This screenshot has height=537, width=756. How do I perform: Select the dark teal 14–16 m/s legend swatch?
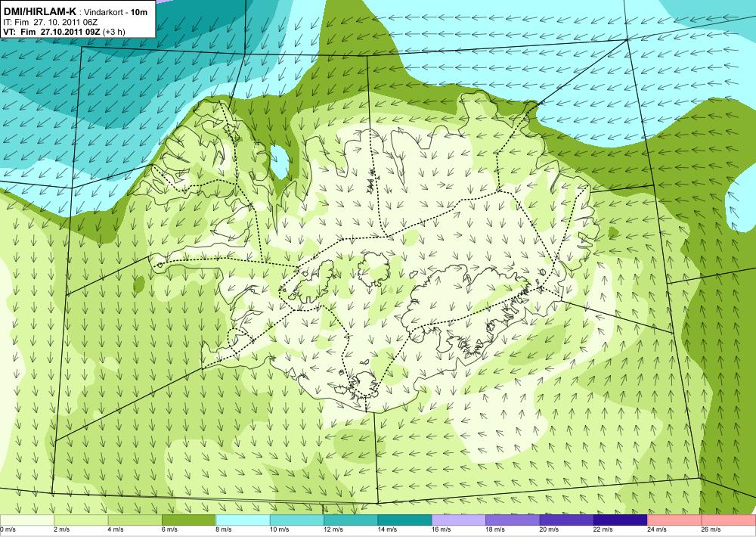coord(405,520)
